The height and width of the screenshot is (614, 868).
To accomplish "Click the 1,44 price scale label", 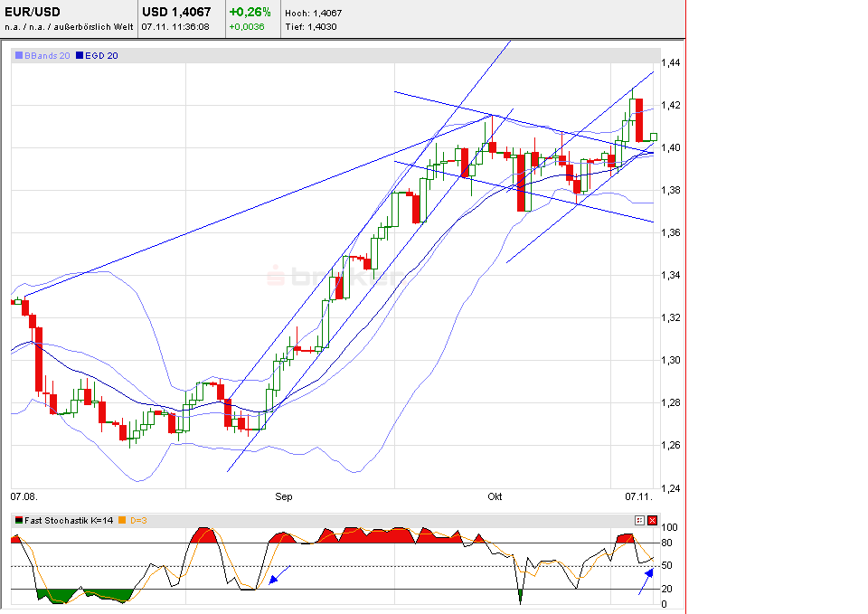I will (669, 63).
